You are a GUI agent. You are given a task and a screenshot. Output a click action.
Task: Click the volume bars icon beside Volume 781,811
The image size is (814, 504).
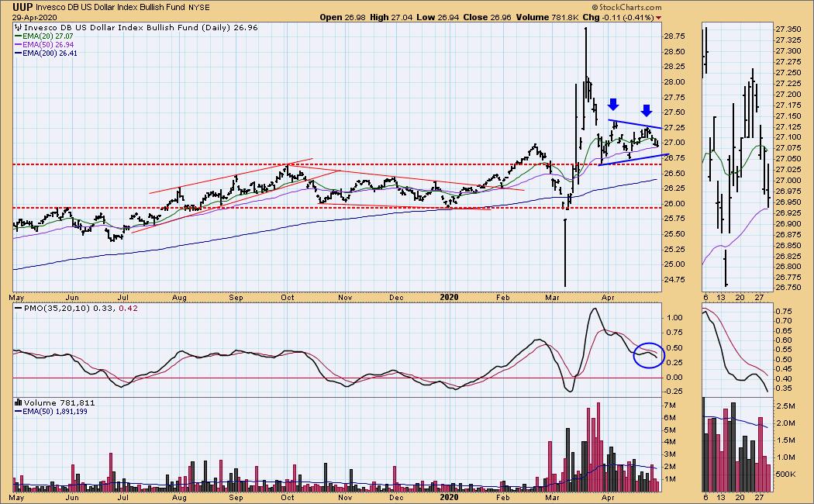(19, 402)
